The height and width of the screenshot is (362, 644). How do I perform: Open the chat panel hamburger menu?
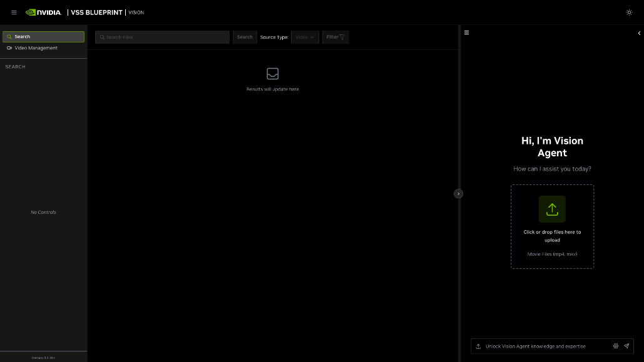click(467, 33)
